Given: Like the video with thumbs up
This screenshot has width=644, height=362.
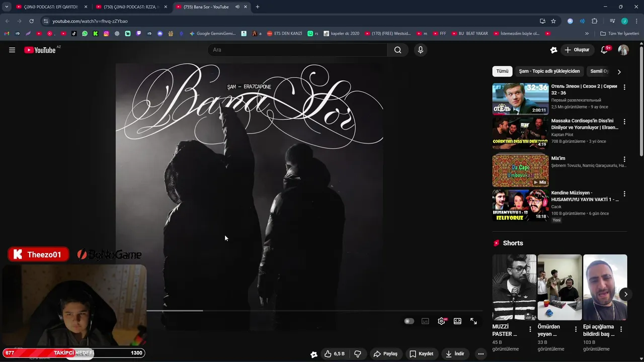Looking at the screenshot, I should pos(335,354).
